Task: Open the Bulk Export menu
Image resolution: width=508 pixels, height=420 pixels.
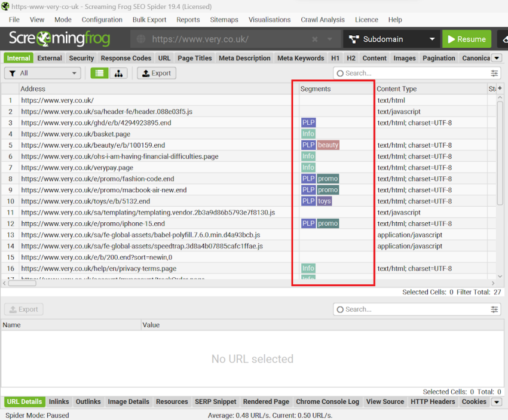Action: click(149, 20)
